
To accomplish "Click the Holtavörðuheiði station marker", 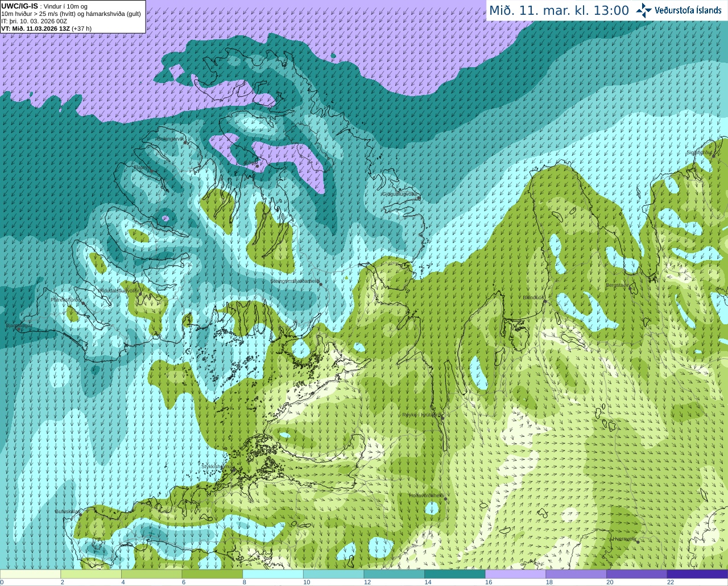I will (x=445, y=499).
